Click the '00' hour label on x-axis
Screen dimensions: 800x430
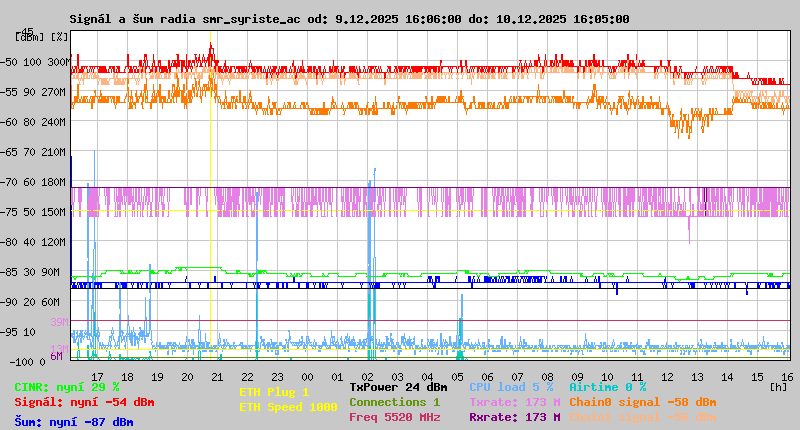[x=307, y=377]
